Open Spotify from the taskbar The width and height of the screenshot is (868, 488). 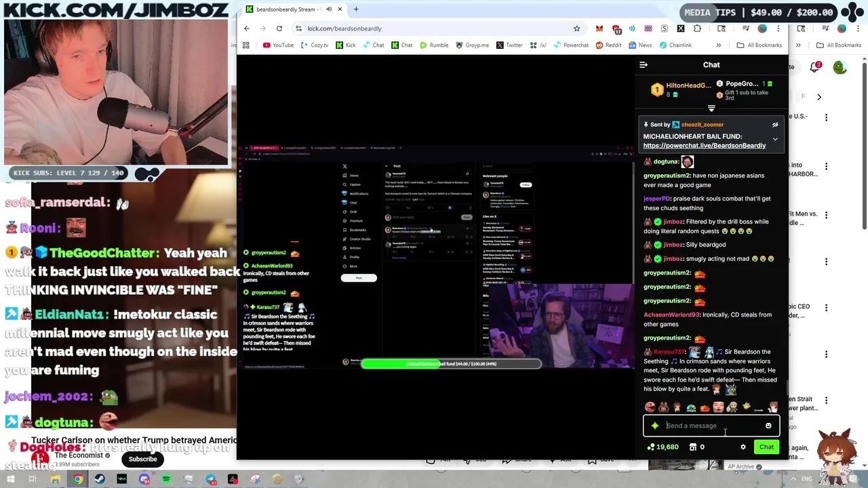click(x=166, y=480)
